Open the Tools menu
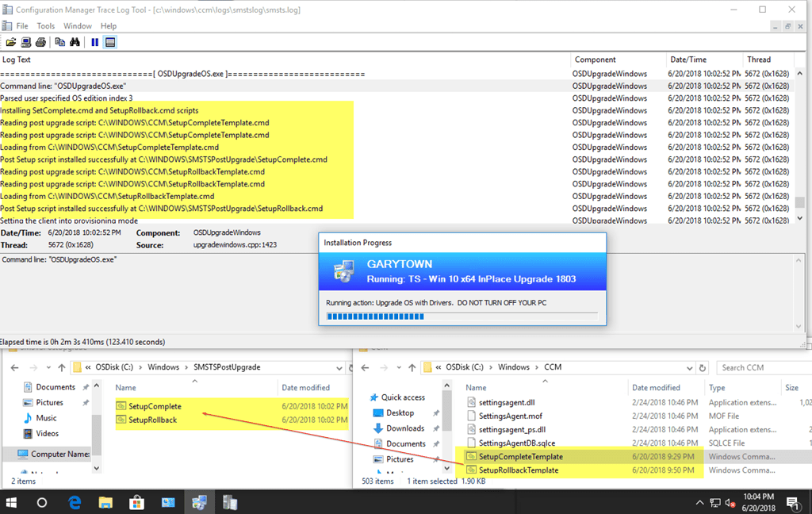 pyautogui.click(x=45, y=26)
